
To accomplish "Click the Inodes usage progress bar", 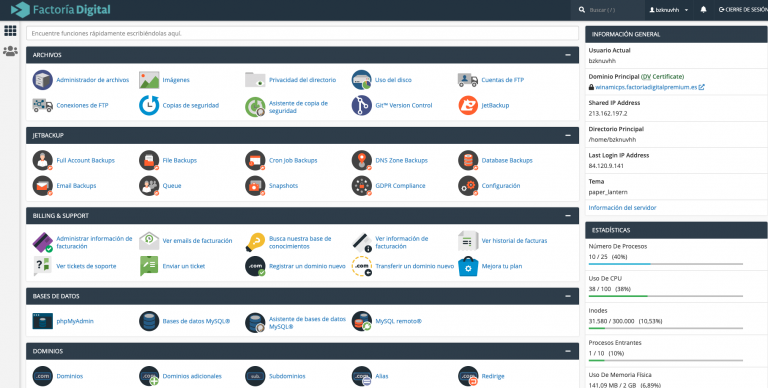I will point(666,328).
